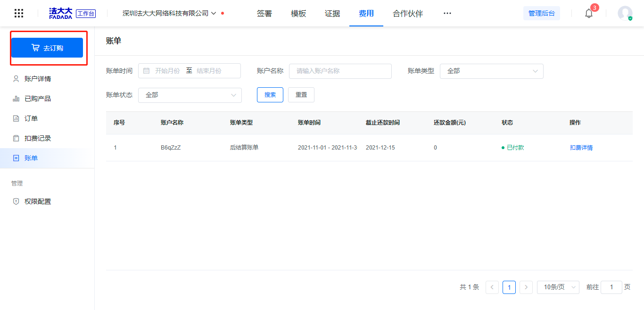Click the 还款金额(元) column header
This screenshot has width=644, height=310.
[450, 123]
